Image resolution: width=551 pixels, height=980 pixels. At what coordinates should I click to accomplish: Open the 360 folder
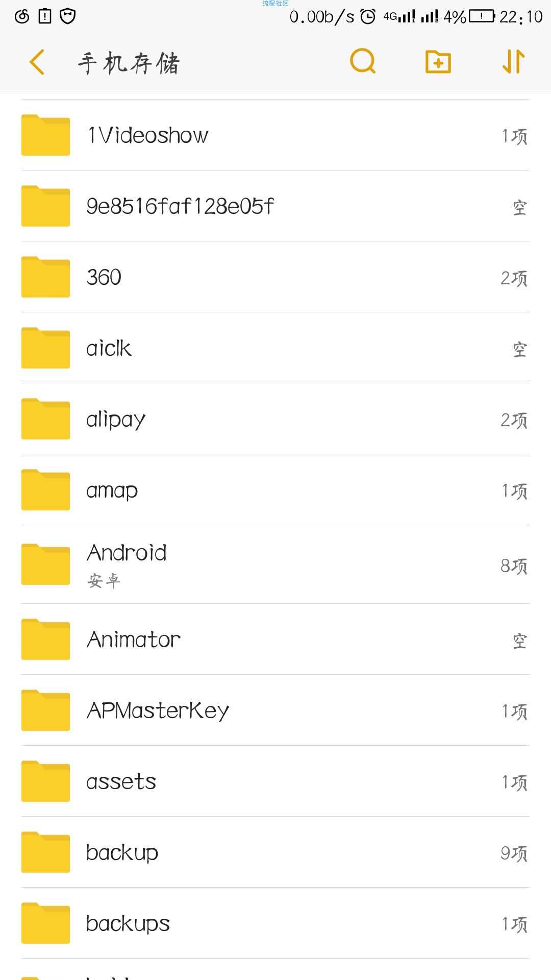(275, 277)
